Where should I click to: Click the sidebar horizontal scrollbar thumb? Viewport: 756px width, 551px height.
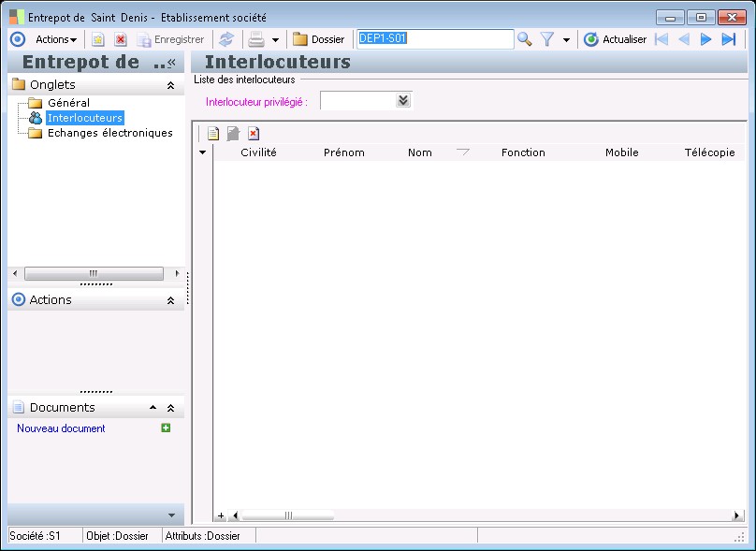point(94,273)
